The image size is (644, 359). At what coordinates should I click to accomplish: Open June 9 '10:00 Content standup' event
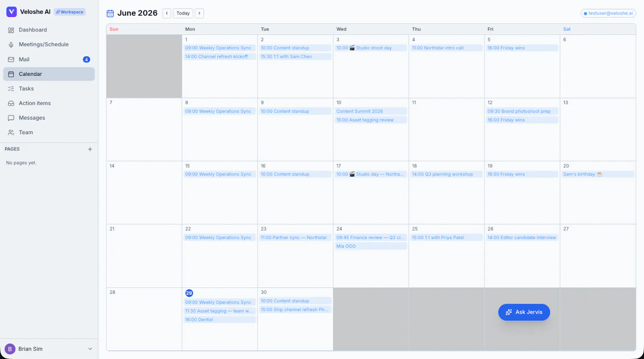pyautogui.click(x=295, y=111)
